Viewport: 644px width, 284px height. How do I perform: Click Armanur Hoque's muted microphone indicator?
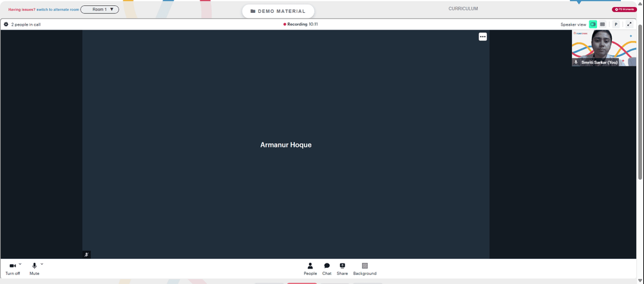86,254
